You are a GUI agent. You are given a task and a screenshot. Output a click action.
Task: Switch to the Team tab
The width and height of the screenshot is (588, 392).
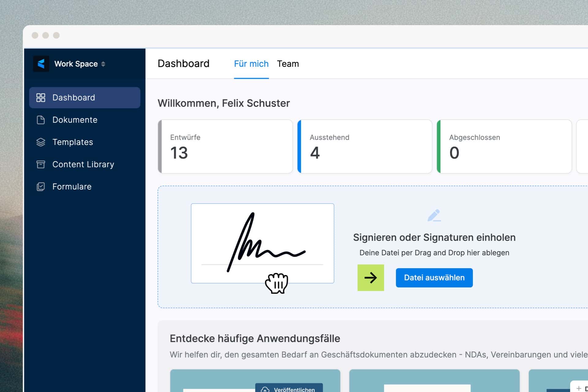click(288, 64)
